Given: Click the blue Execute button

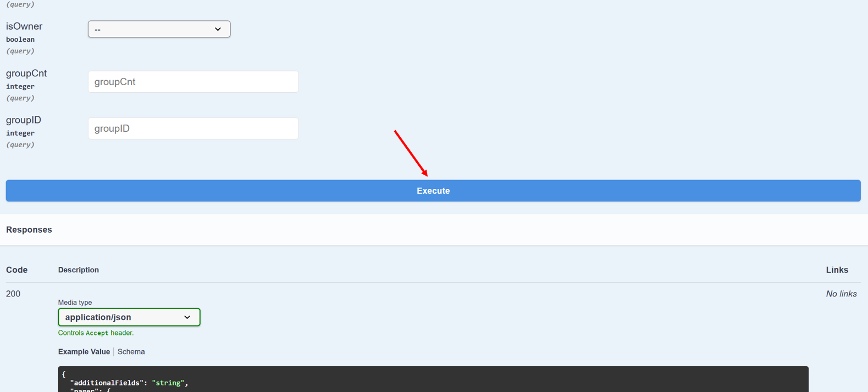Looking at the screenshot, I should click(x=433, y=191).
